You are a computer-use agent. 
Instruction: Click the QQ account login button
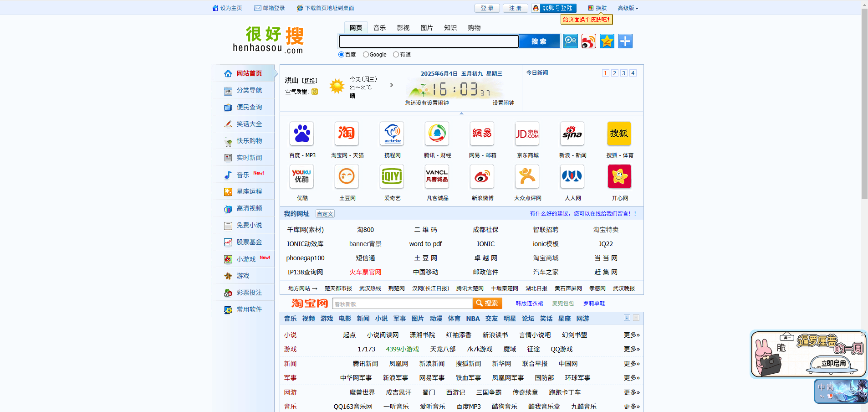click(554, 8)
